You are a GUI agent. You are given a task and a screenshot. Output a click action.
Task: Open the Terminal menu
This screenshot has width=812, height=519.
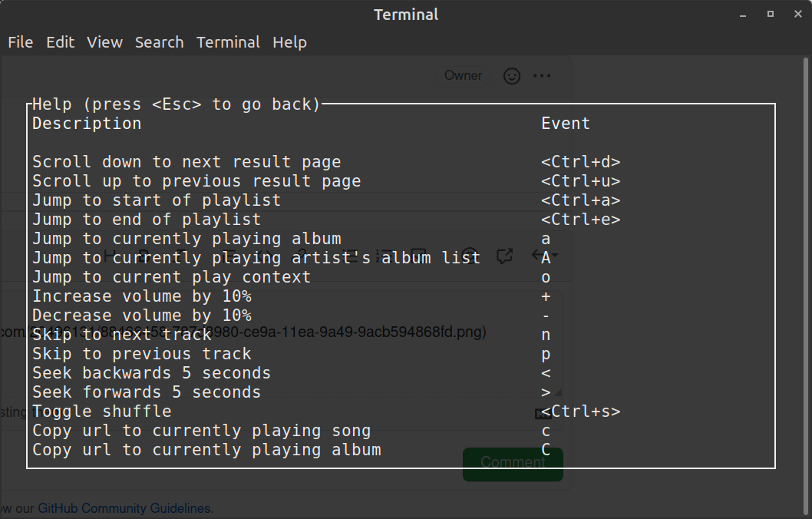pyautogui.click(x=228, y=42)
